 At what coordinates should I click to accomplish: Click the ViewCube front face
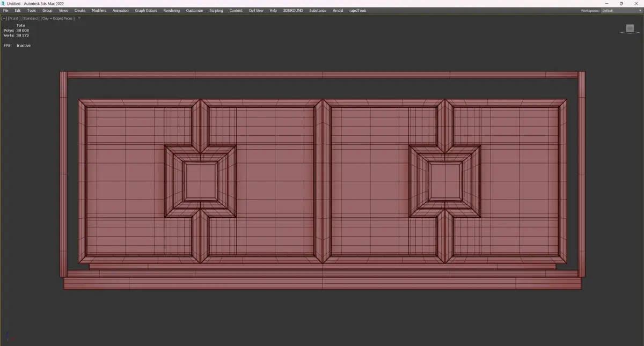[630, 28]
